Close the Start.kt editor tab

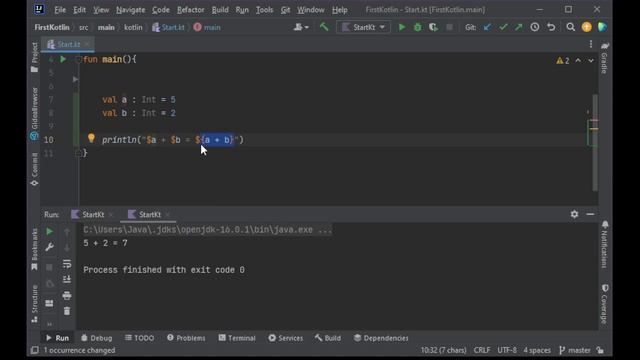tap(87, 44)
